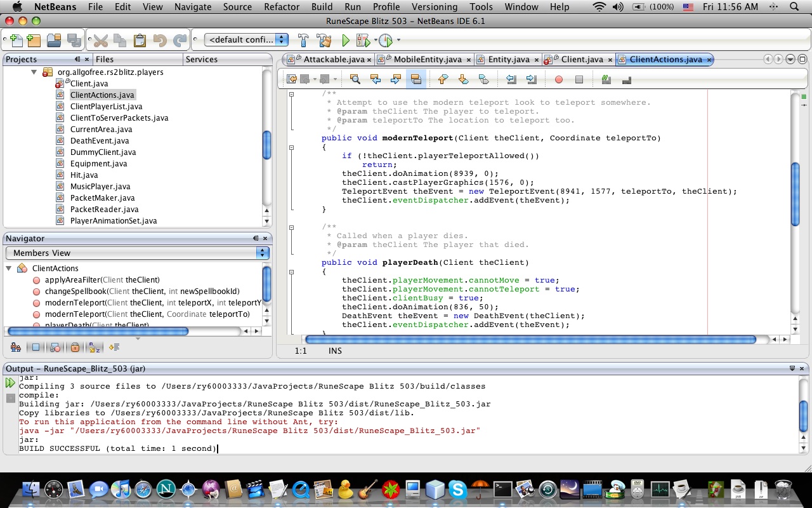Toggle Show Fields filter in Navigator
This screenshot has height=508, width=812.
tap(36, 347)
